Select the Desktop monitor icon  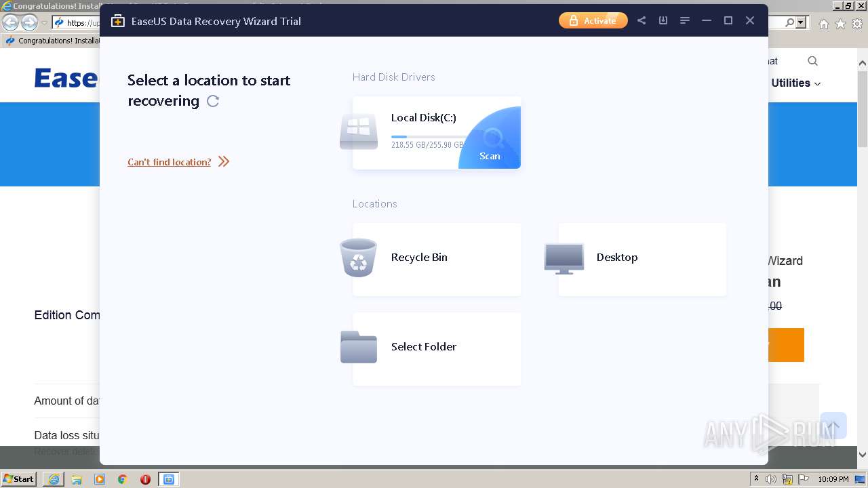coord(564,258)
